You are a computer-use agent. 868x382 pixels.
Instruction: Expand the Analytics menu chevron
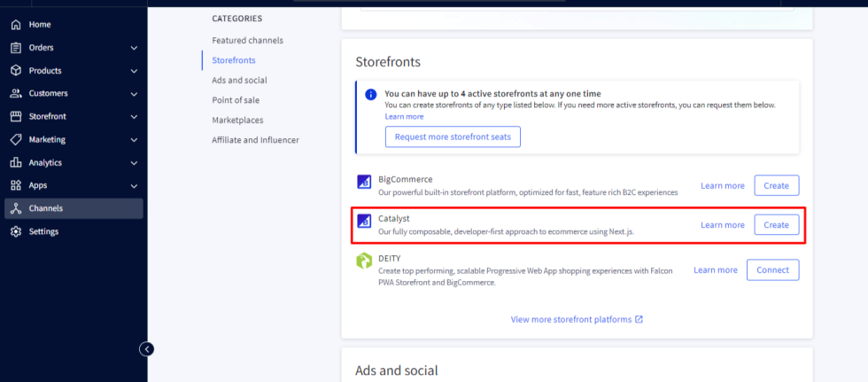(134, 163)
